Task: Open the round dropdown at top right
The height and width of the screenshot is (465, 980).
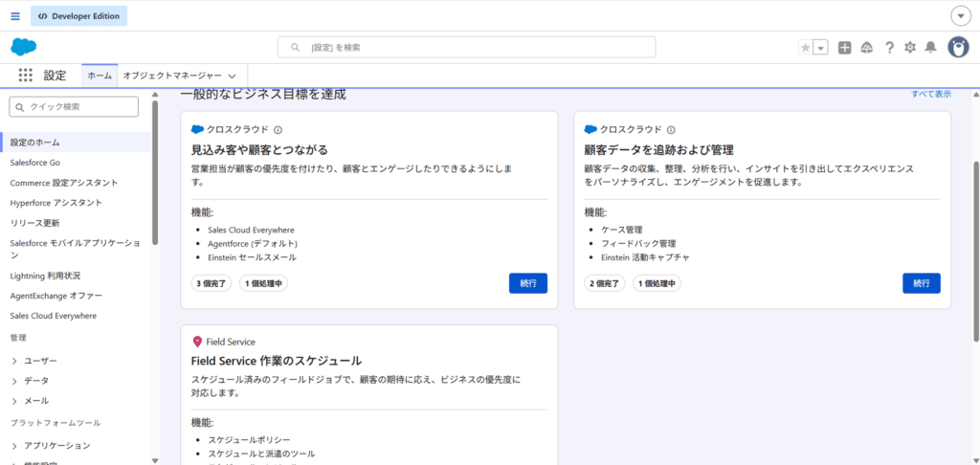Action: coord(960,16)
